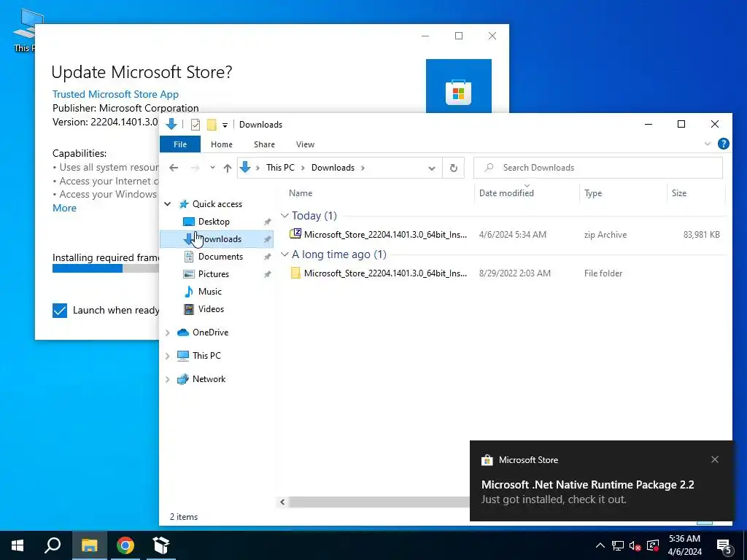
Task: Open taskbar search magnifier
Action: pyautogui.click(x=53, y=545)
